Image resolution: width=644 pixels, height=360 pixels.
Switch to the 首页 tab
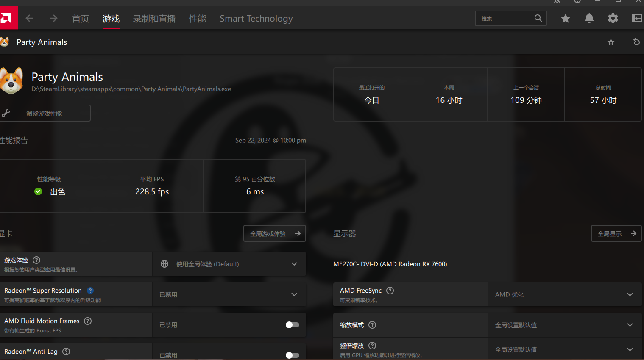click(x=81, y=19)
